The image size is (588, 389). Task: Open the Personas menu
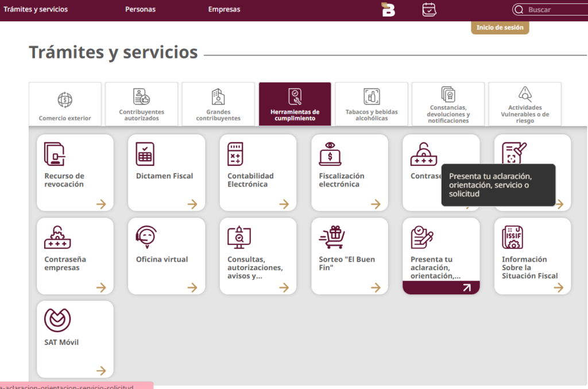coord(140,9)
